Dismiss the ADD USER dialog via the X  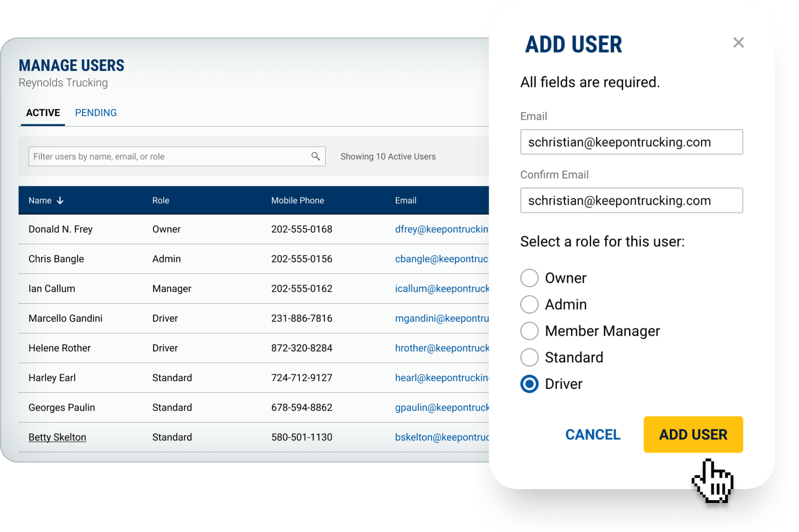(738, 42)
